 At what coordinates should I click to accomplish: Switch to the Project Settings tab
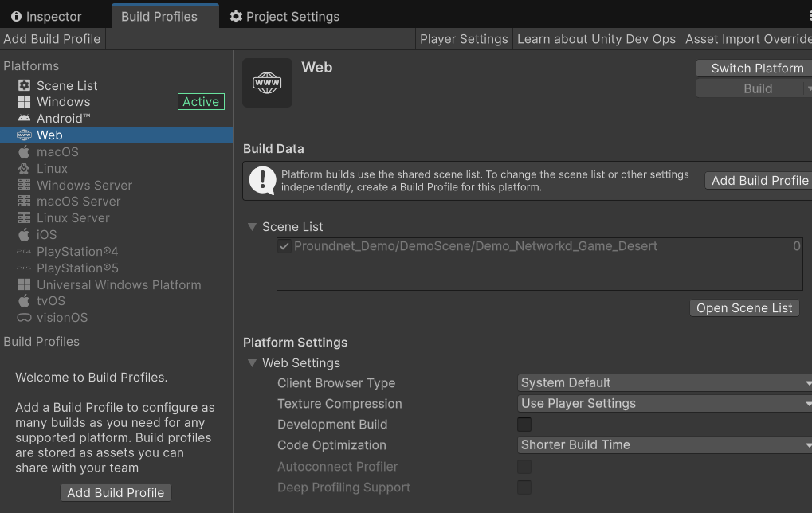285,17
